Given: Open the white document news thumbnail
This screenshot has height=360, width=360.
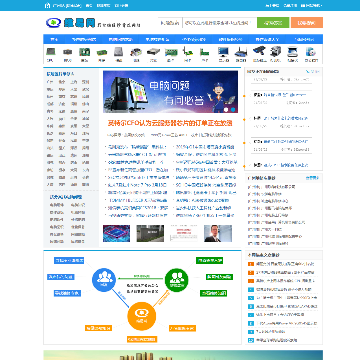Looking at the screenshot, I should 184,233.
